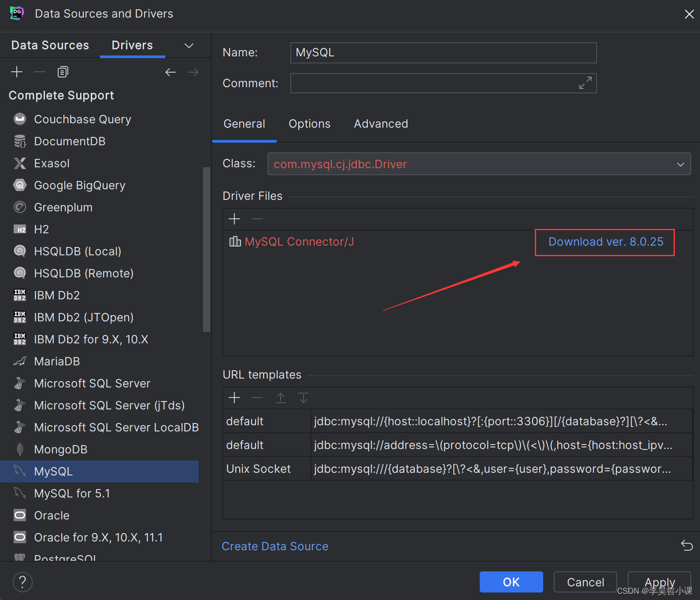This screenshot has height=600, width=700.
Task: Switch to Data Sources tab
Action: click(50, 45)
